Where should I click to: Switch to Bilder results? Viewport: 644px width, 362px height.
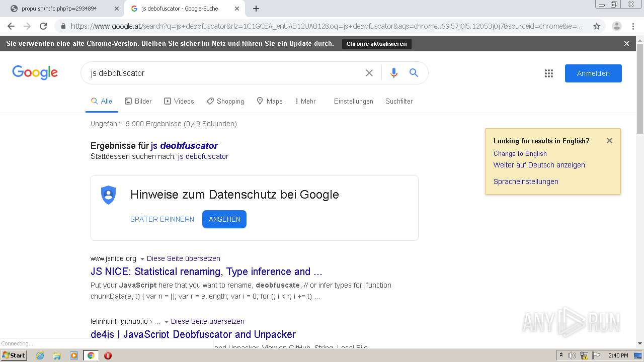(x=138, y=101)
